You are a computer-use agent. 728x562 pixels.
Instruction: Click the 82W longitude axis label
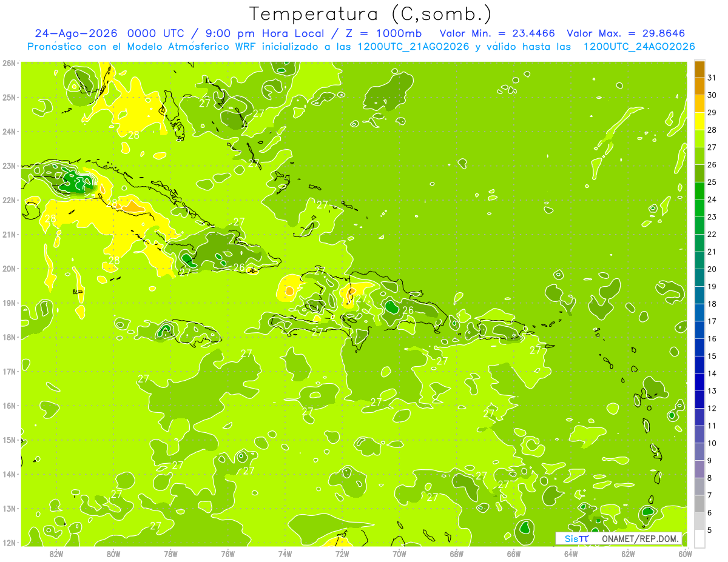(x=56, y=554)
